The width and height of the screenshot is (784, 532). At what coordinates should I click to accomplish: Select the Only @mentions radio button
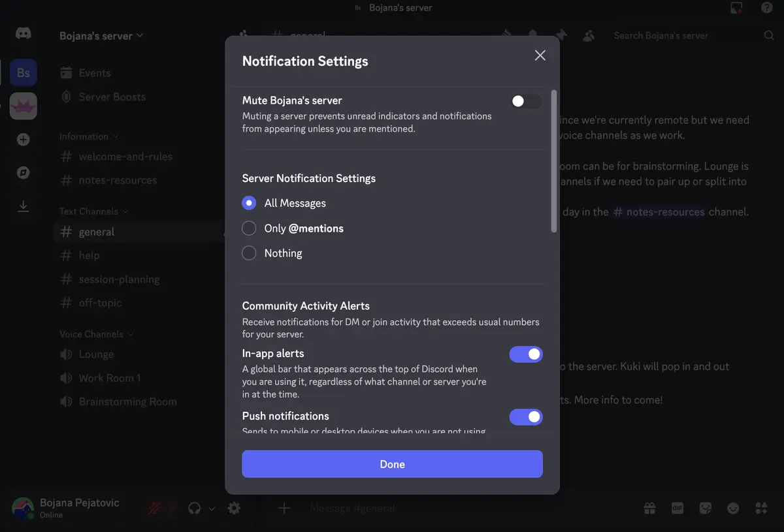click(x=249, y=228)
